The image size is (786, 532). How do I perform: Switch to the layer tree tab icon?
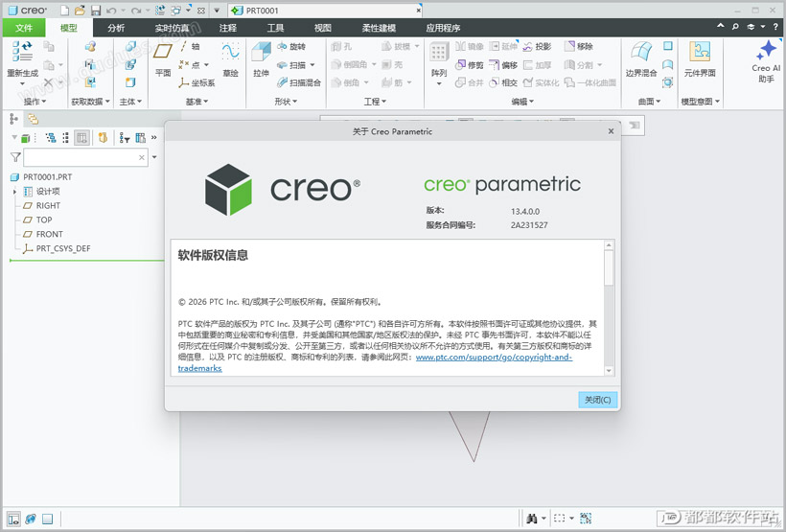pyautogui.click(x=34, y=119)
